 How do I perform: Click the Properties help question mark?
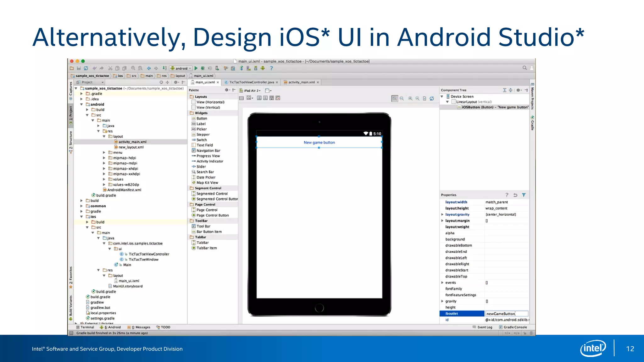(x=507, y=195)
